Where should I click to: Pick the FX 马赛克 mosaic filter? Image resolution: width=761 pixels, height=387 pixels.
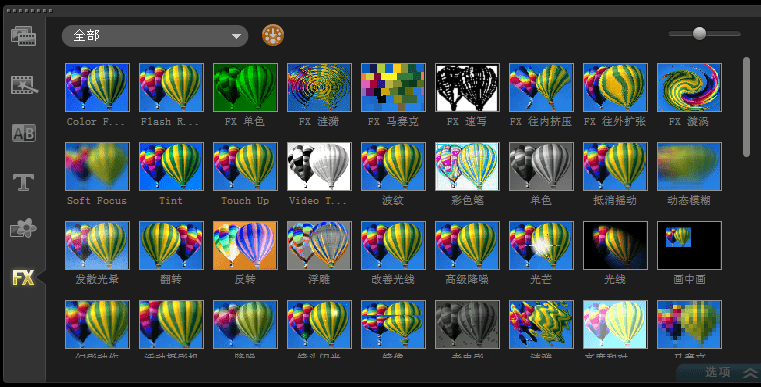point(393,87)
